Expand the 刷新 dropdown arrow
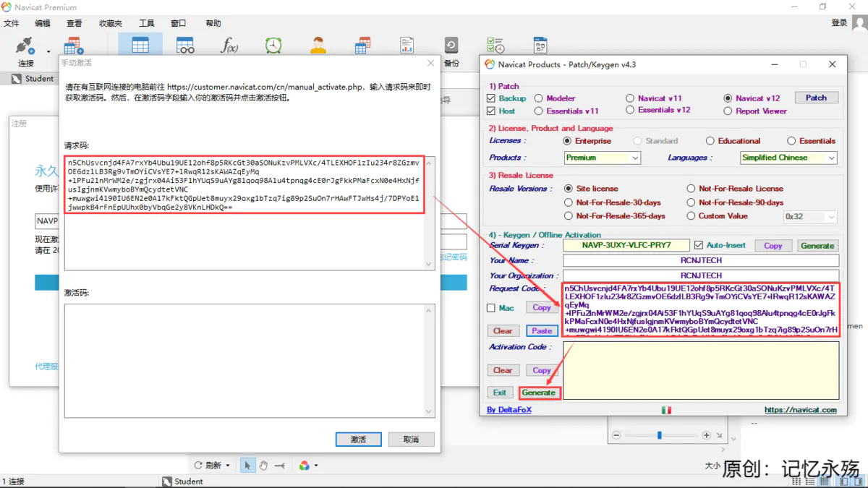Image resolution: width=868 pixels, height=488 pixels. (228, 466)
